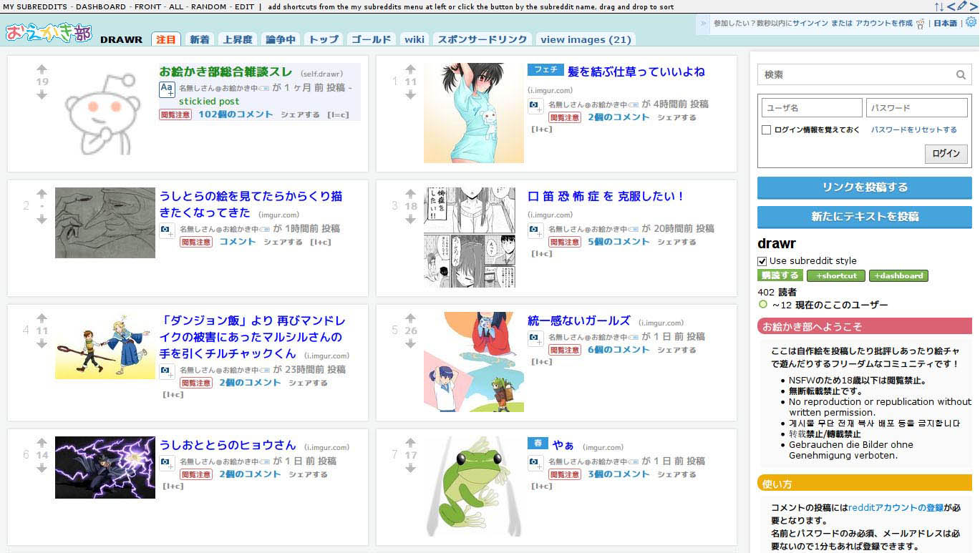Open 102個のコメント on sticky post

point(236,114)
